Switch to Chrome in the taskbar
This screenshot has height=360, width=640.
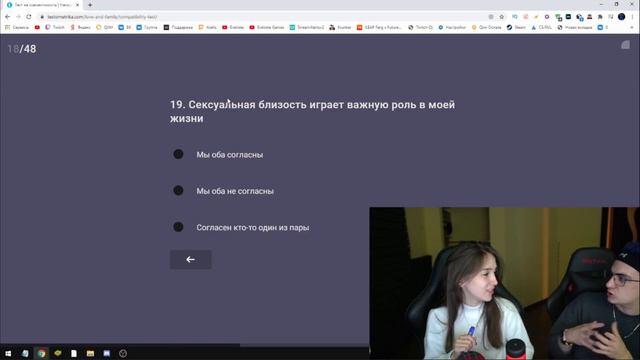click(x=41, y=353)
